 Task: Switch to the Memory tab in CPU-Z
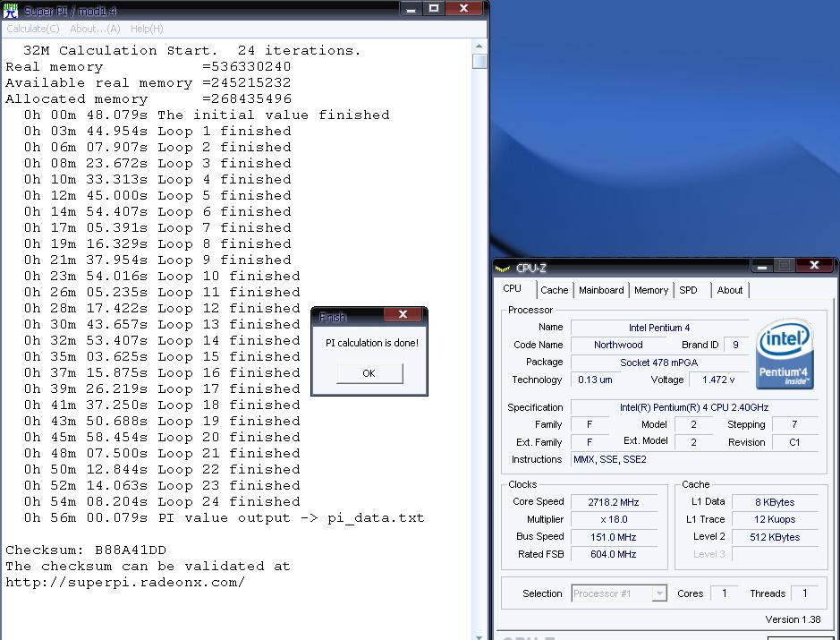coord(651,290)
